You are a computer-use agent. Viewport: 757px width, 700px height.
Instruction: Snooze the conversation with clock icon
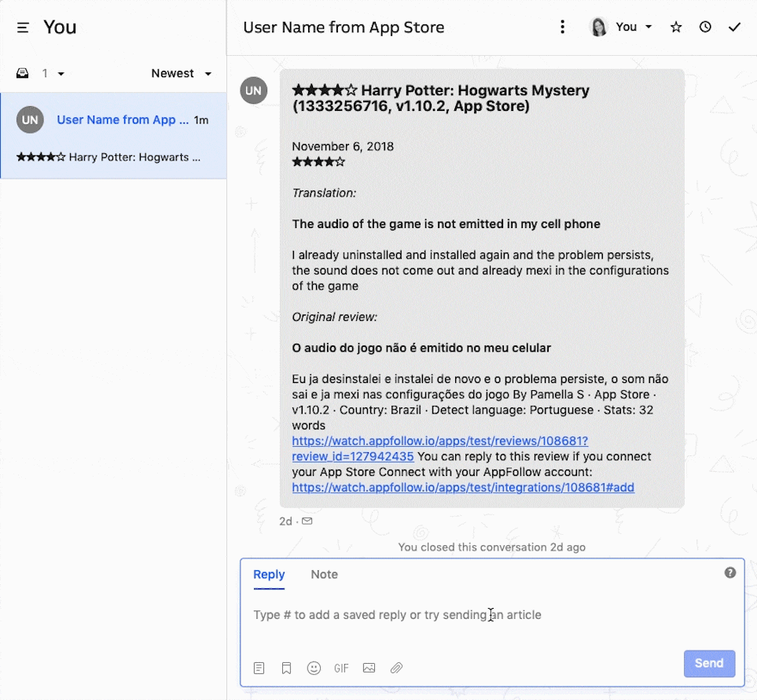pyautogui.click(x=705, y=28)
